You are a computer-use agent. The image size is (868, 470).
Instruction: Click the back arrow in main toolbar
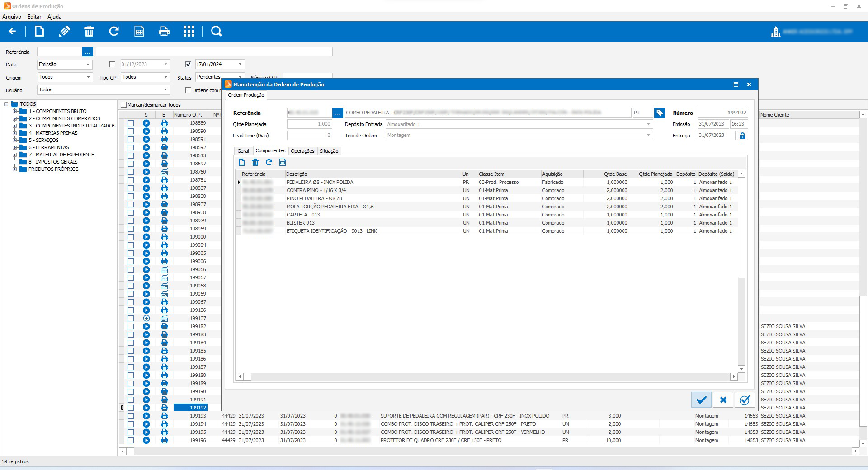click(x=13, y=31)
